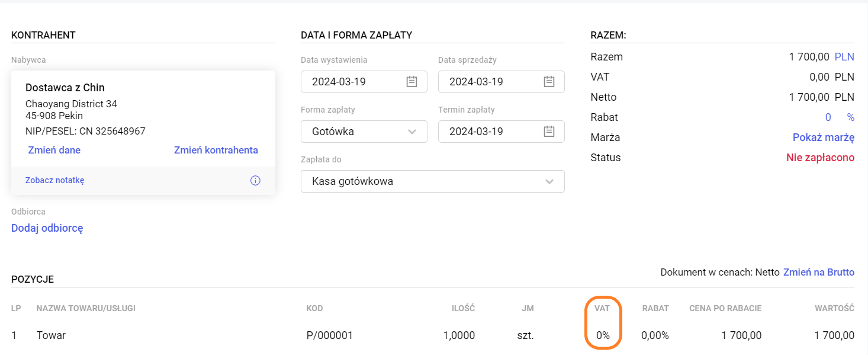Click Pokaż marżę link

pyautogui.click(x=823, y=137)
